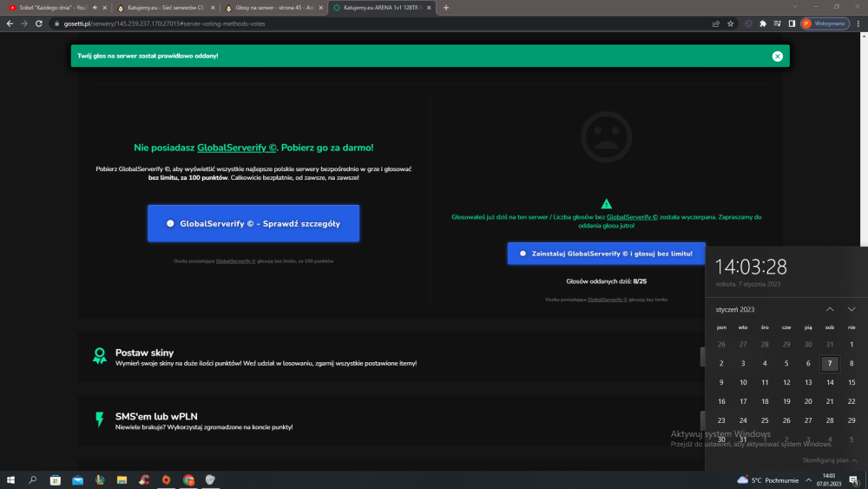Mute the YouTube tab audio

pos(95,8)
